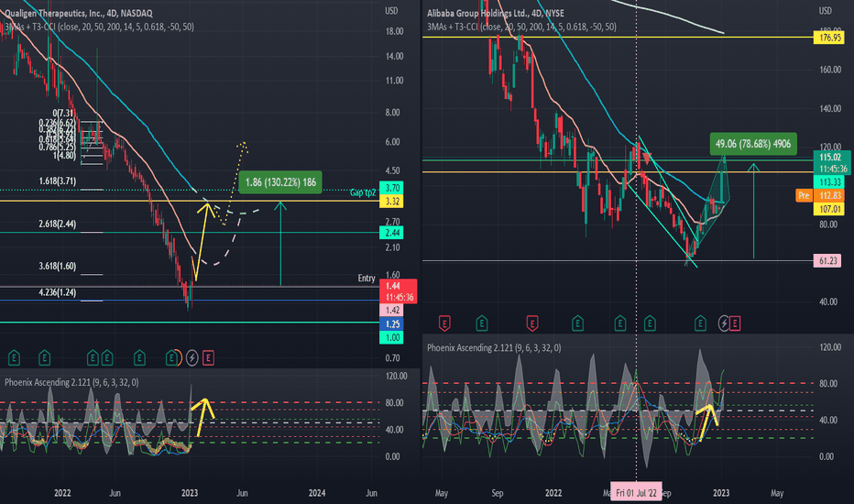Image resolution: width=854 pixels, height=504 pixels.
Task: Open the USD currency selector on Alibaba chart
Action: point(825,11)
